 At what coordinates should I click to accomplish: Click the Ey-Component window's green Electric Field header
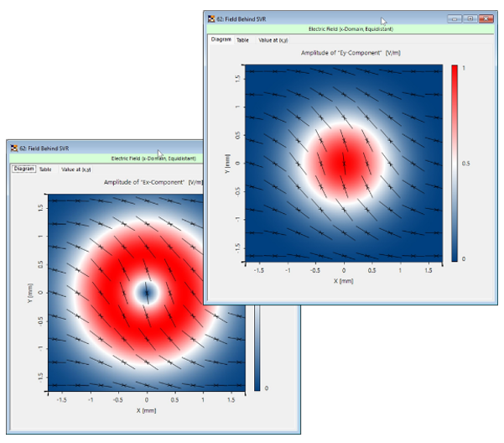351,29
